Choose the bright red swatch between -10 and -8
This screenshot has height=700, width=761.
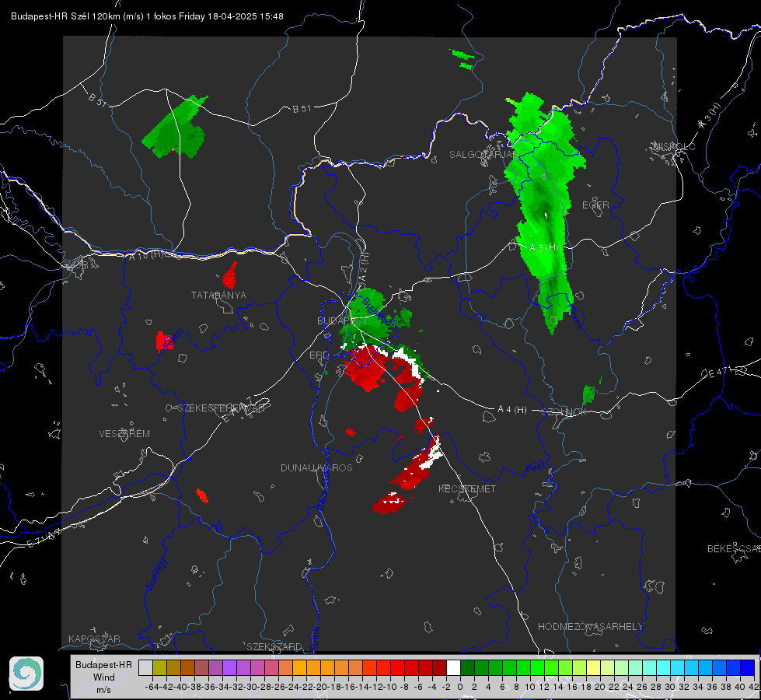pos(397,667)
